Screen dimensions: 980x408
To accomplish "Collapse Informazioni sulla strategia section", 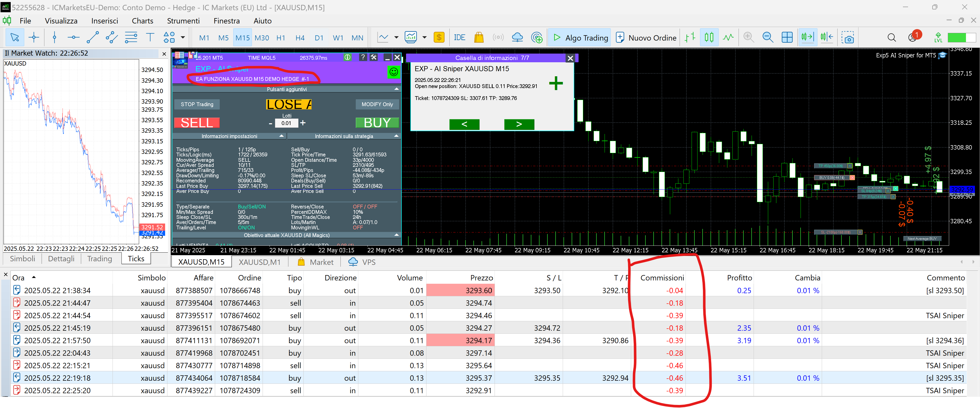I will (x=396, y=136).
